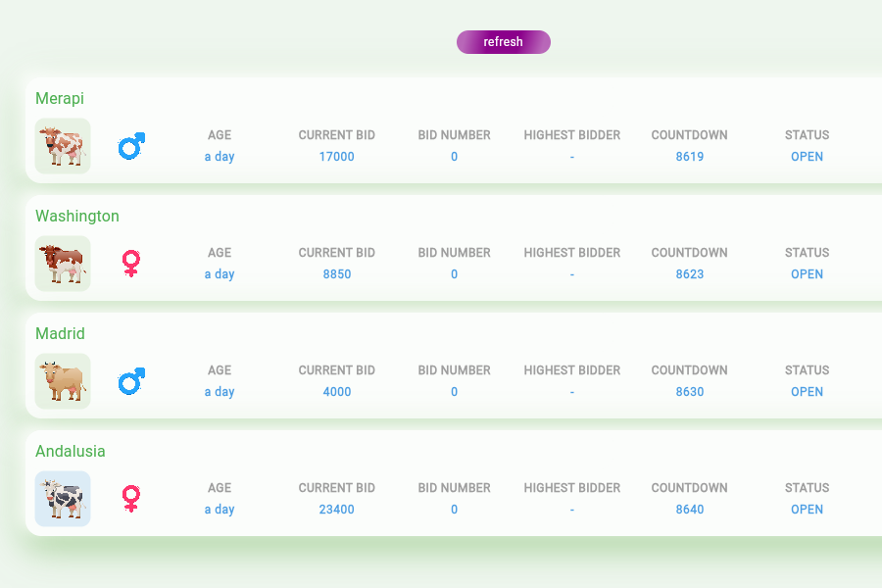Screen dimensions: 882x588
Task: Click Washington's age value 'a day'
Action: point(220,274)
